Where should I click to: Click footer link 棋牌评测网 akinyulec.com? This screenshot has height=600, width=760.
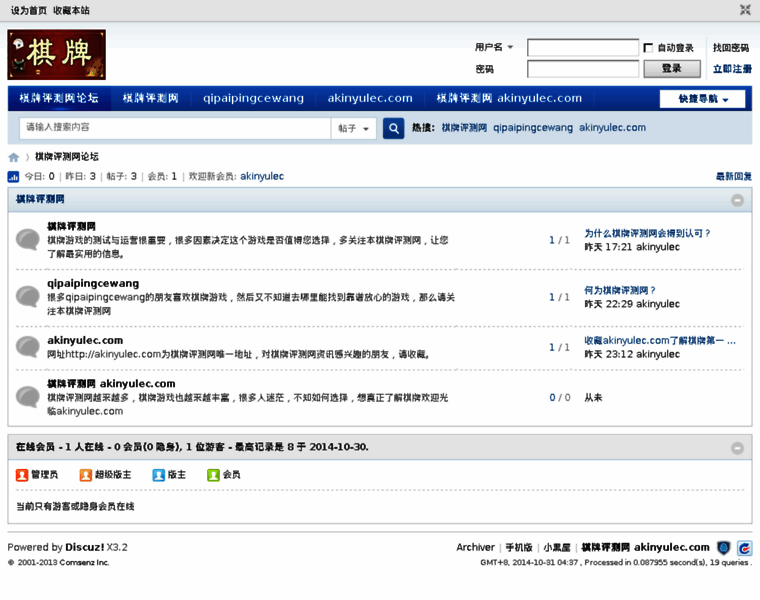click(645, 548)
